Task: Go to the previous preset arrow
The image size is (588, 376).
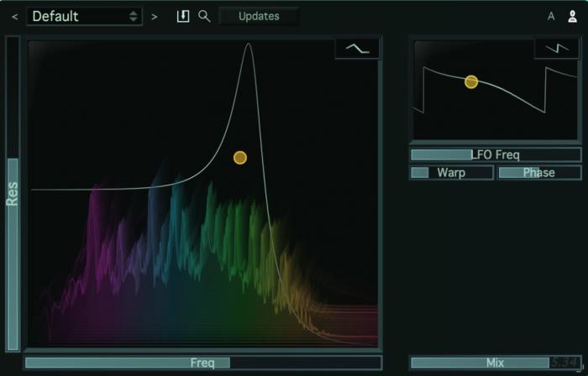Action: 14,17
